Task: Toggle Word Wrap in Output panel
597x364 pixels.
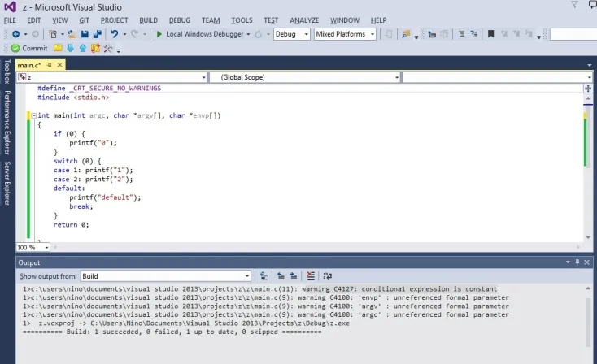Action: tap(328, 276)
